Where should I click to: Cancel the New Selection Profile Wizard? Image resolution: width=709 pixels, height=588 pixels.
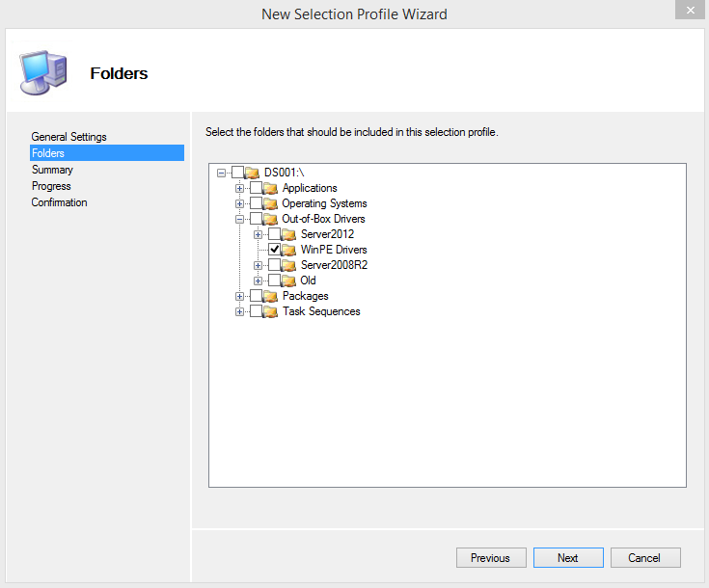(x=645, y=558)
